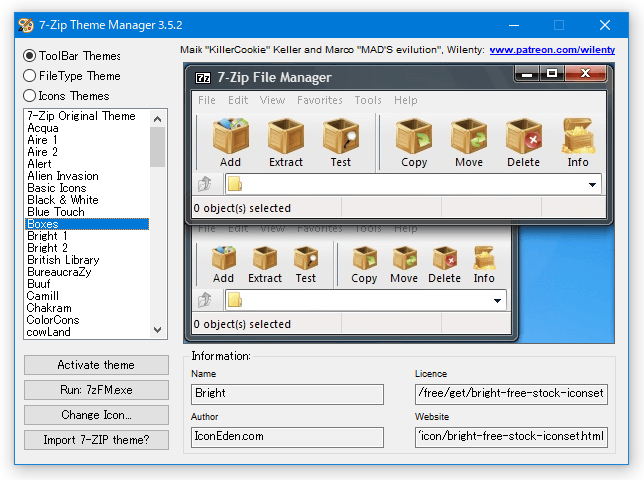
Task: Select the Aire 1 theme
Action: (x=87, y=140)
